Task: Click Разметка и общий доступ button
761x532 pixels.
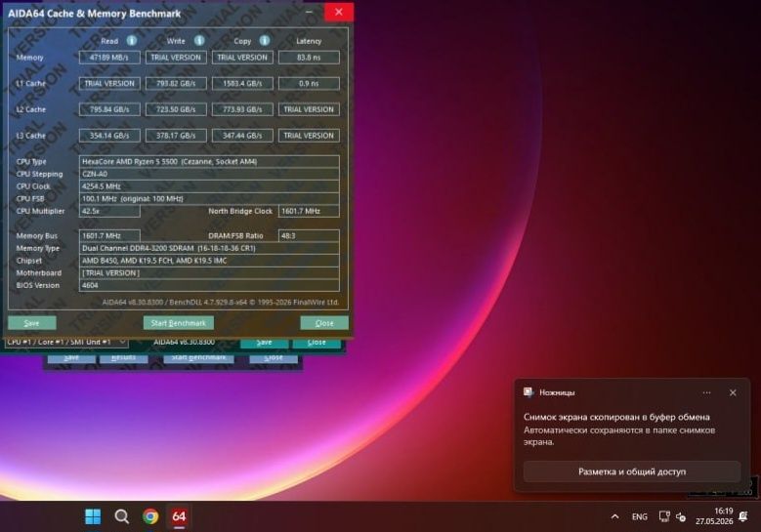Action: [632, 471]
